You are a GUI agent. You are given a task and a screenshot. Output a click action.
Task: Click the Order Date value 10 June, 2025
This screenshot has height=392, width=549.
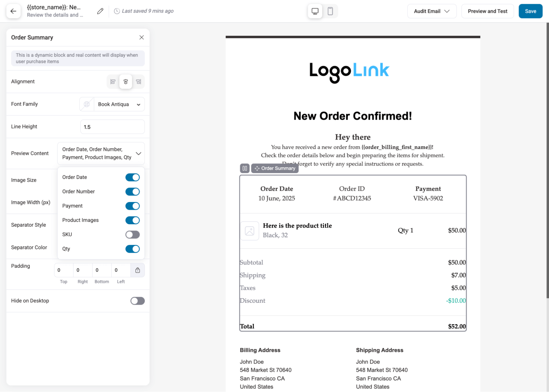click(x=276, y=198)
